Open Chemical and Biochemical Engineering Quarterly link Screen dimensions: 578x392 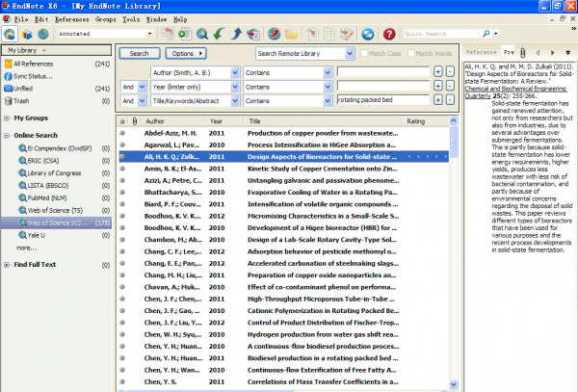coord(515,92)
